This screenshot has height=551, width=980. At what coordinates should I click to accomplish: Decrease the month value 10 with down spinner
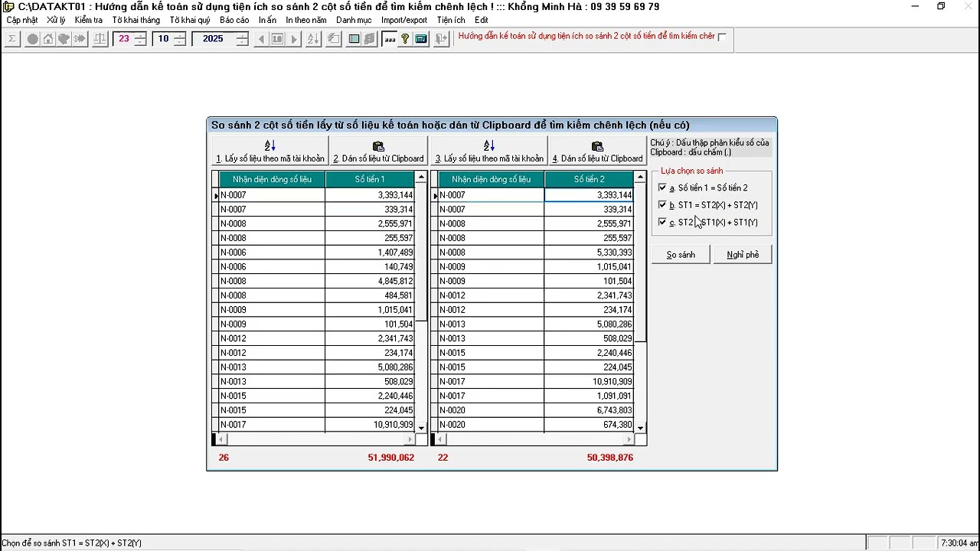pyautogui.click(x=180, y=43)
